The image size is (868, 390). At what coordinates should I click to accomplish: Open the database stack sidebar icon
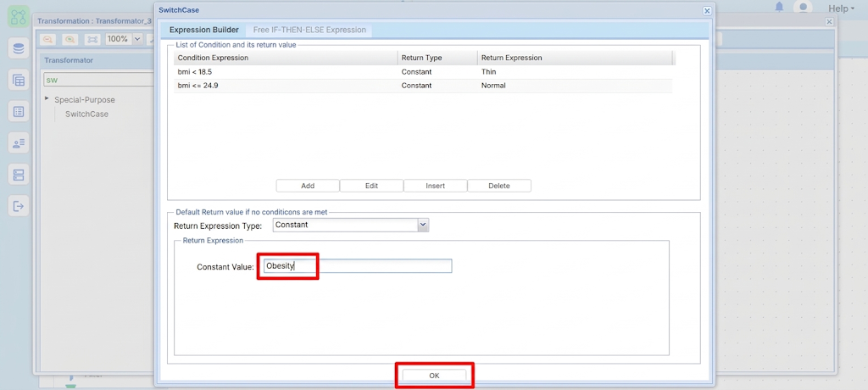tap(19, 49)
